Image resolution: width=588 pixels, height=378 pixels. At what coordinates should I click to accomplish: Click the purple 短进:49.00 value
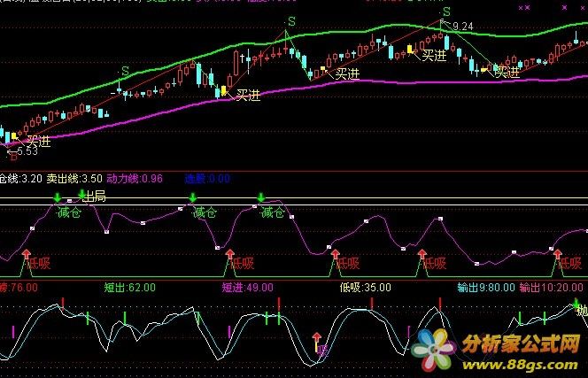click(247, 288)
